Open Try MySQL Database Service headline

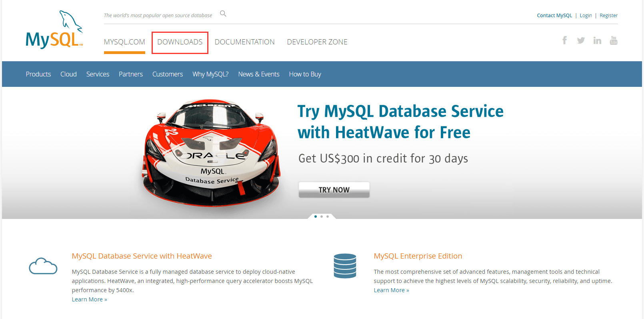click(x=400, y=122)
